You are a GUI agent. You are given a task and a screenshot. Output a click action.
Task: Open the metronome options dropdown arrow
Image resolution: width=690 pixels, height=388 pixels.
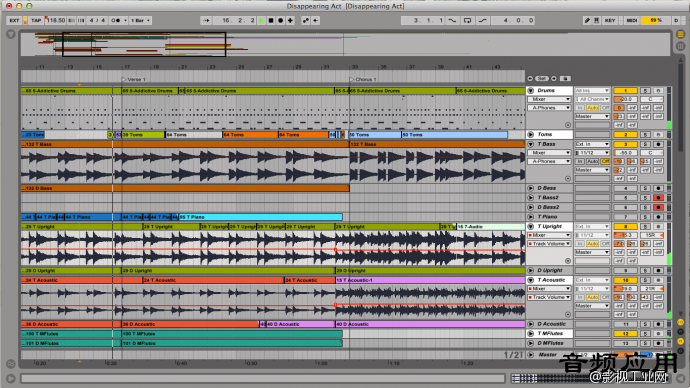click(125, 20)
